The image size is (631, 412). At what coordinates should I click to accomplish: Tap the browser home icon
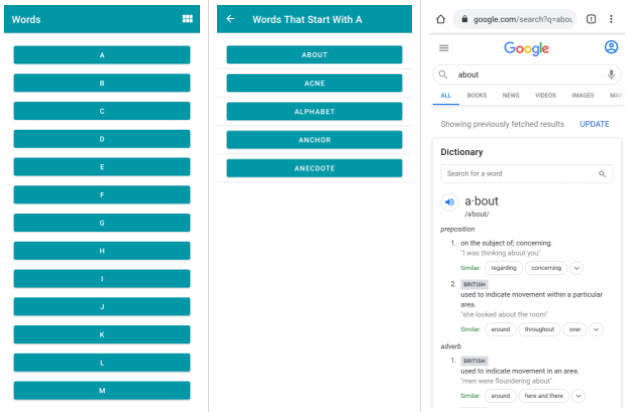click(440, 19)
